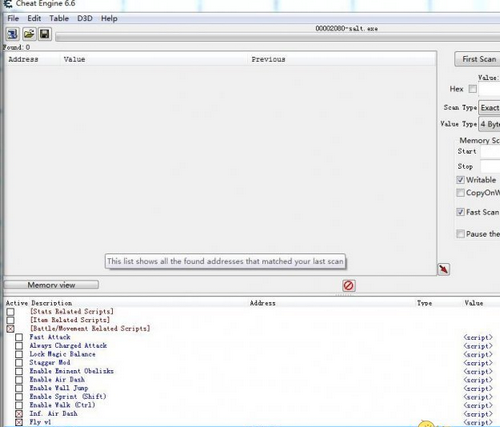
Task: Open the Value Type dropdown
Action: [x=489, y=124]
